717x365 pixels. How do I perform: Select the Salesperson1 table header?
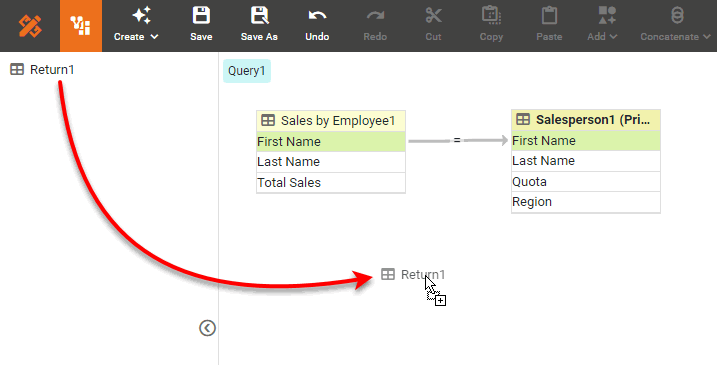coord(586,120)
